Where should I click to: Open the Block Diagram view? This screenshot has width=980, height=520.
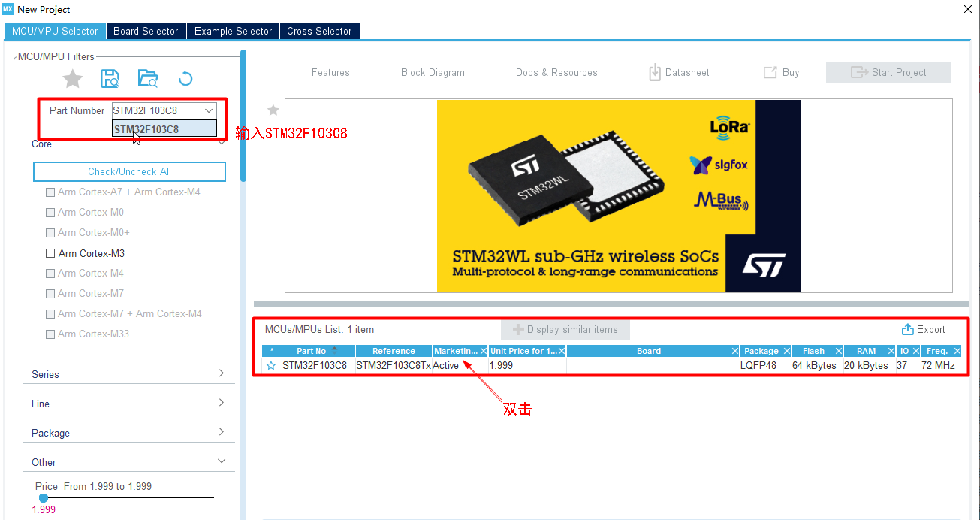coord(433,72)
